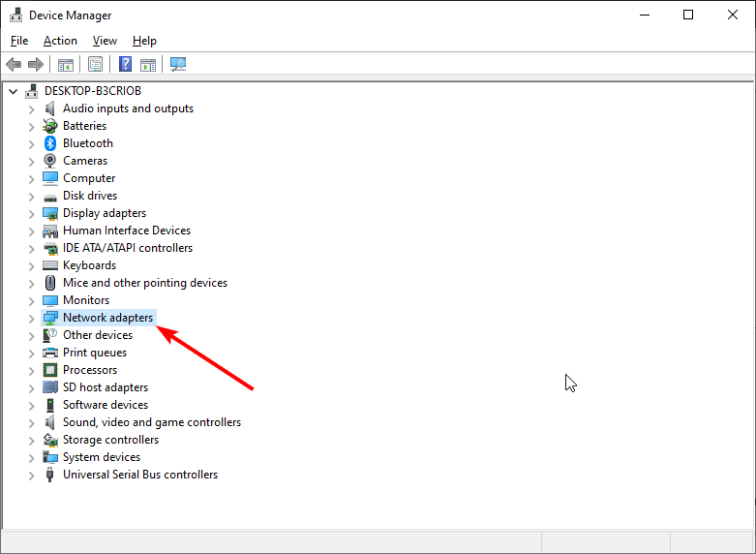This screenshot has height=554, width=756.
Task: Click the Back arrow toolbar icon
Action: pyautogui.click(x=14, y=64)
